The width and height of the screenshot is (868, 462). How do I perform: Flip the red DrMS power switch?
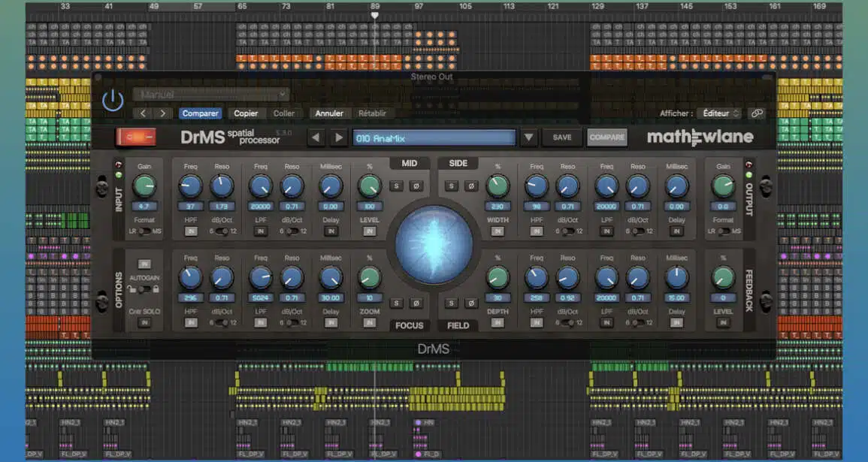click(135, 137)
